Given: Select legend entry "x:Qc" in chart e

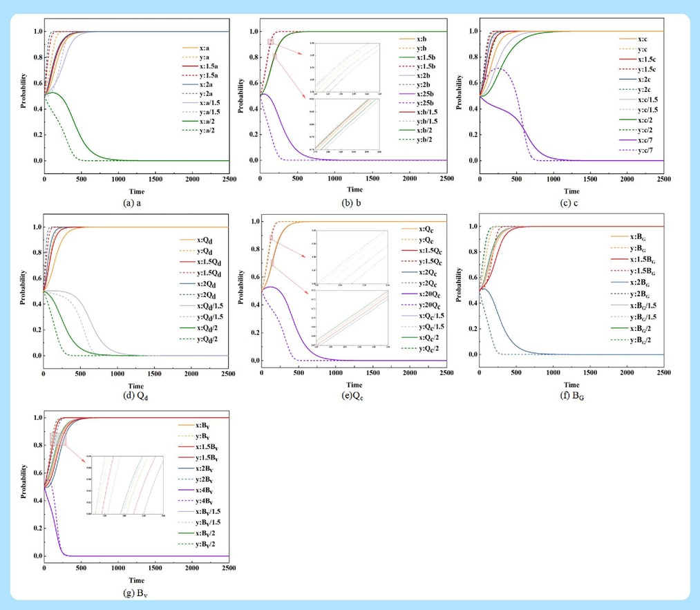Looking at the screenshot, I should [x=417, y=229].
